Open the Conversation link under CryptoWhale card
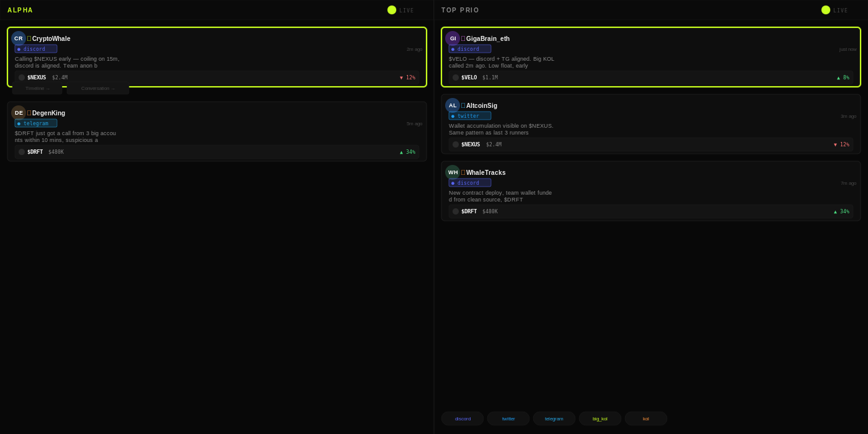The image size is (868, 434). pos(98,88)
